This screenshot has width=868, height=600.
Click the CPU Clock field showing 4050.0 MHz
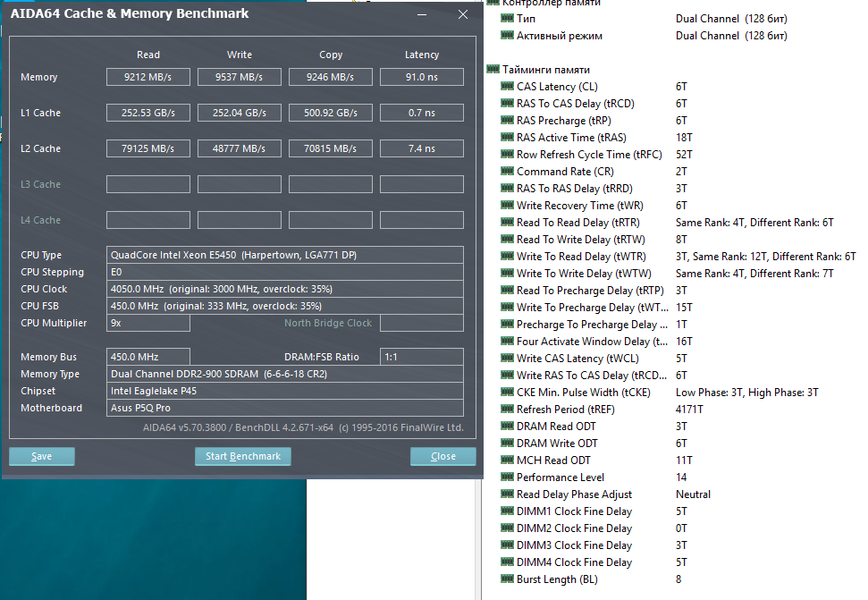tap(285, 289)
